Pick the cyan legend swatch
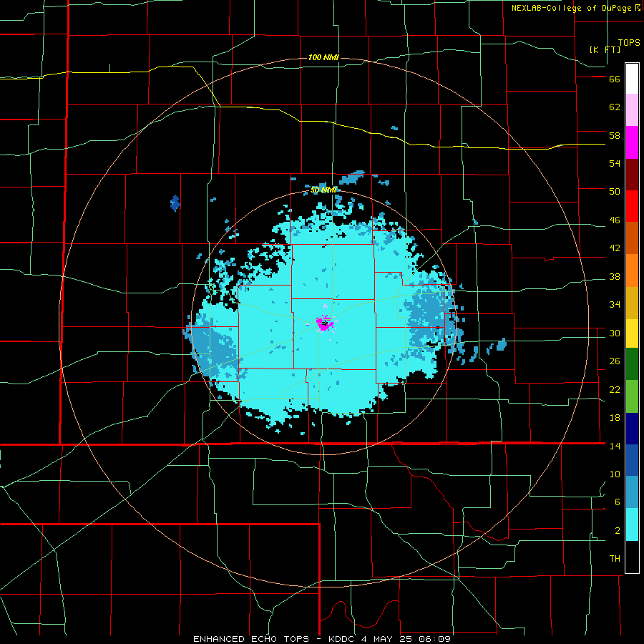This screenshot has width=644, height=644. [x=632, y=525]
